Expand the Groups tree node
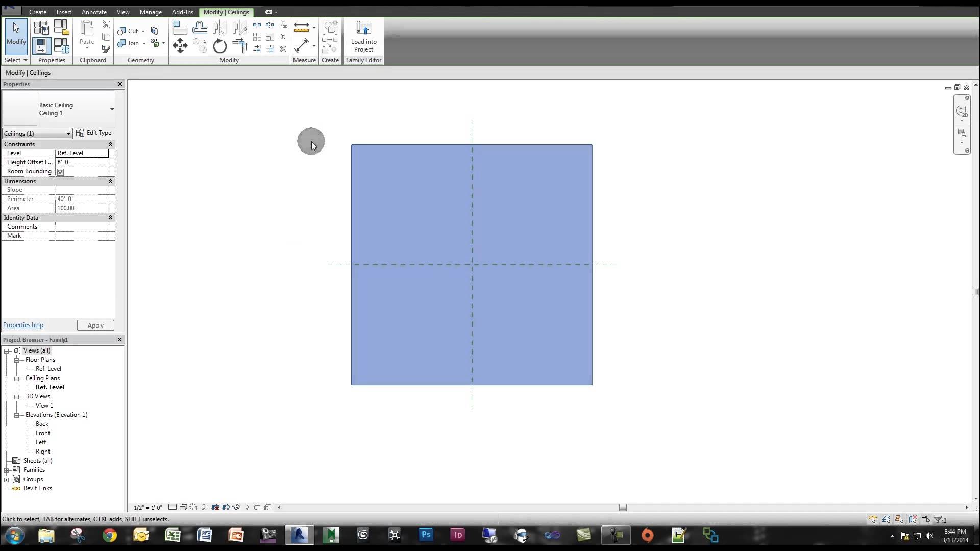The width and height of the screenshot is (980, 551). (7, 479)
